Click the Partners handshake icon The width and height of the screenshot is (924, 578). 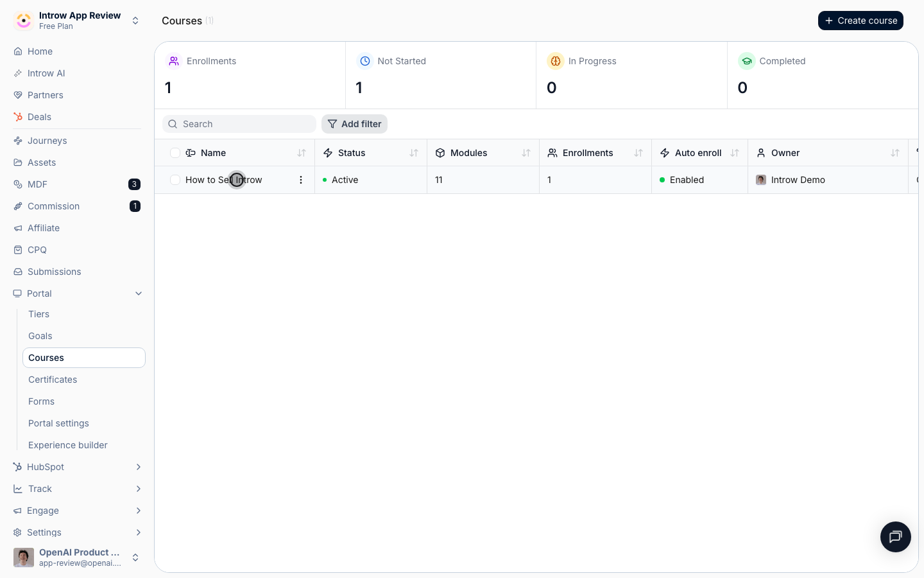coord(18,95)
